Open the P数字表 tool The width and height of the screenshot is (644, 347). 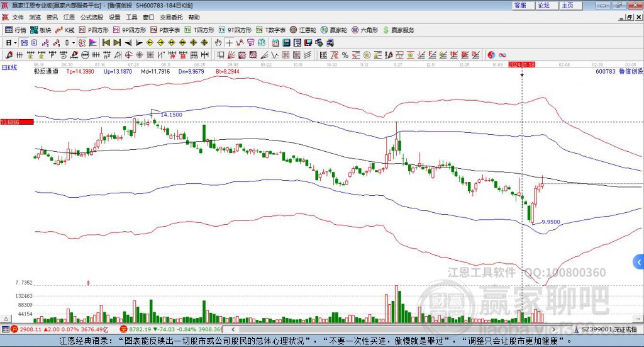(x=165, y=30)
